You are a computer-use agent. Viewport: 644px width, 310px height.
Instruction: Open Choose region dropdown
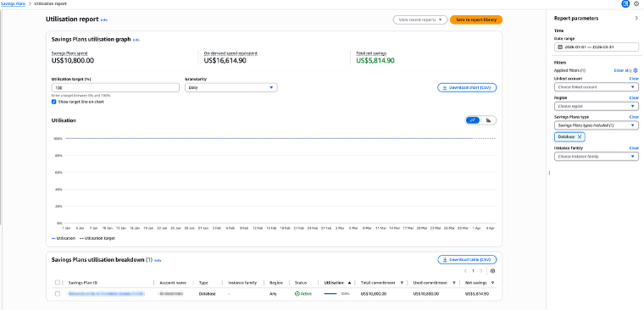(x=597, y=107)
